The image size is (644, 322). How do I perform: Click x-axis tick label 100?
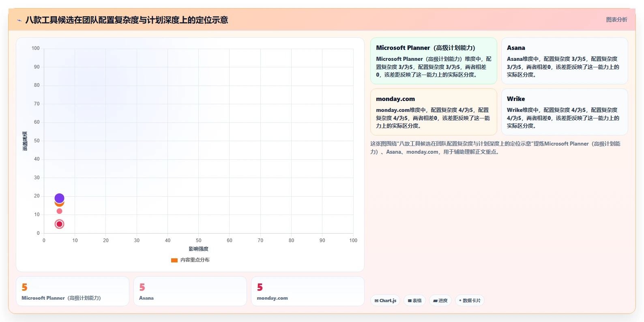click(353, 240)
